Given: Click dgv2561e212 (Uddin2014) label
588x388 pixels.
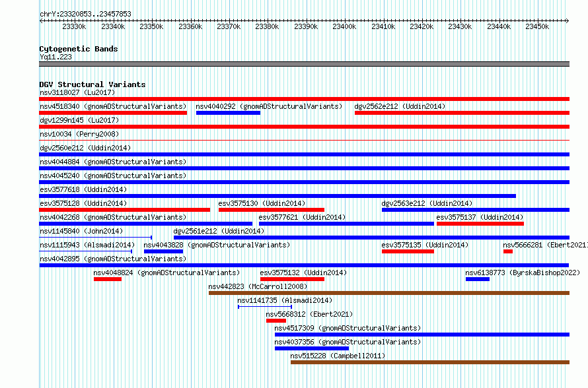Looking at the screenshot, I should tap(219, 231).
